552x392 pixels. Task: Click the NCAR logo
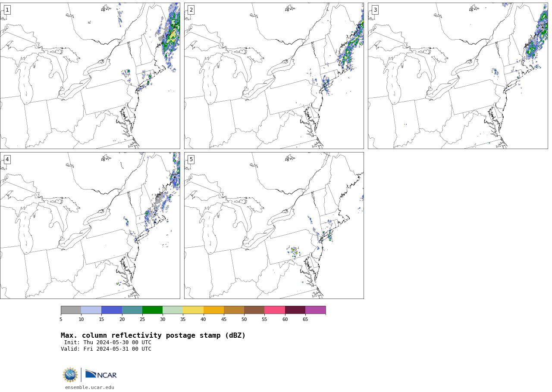101,374
